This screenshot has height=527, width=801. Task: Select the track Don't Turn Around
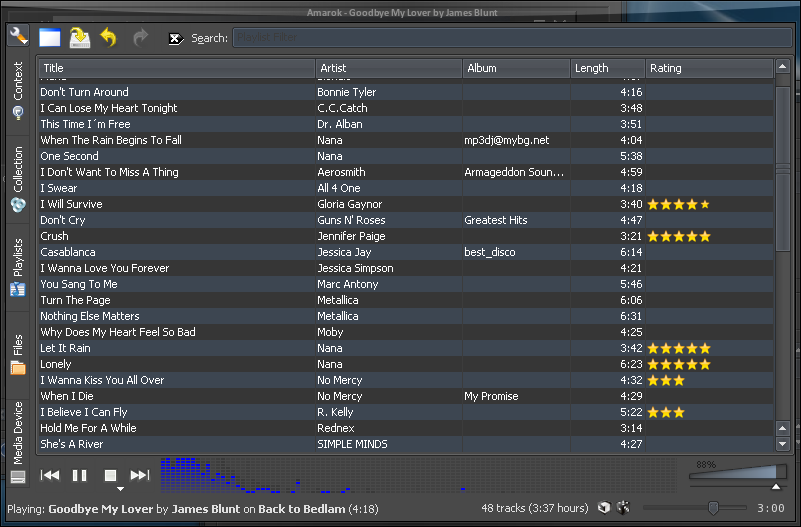[x=406, y=92]
